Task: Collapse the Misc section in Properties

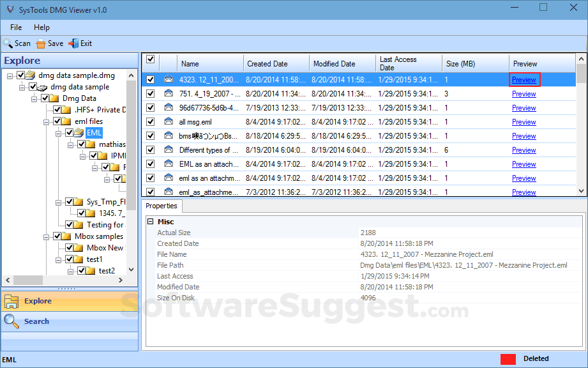Action: (x=151, y=221)
